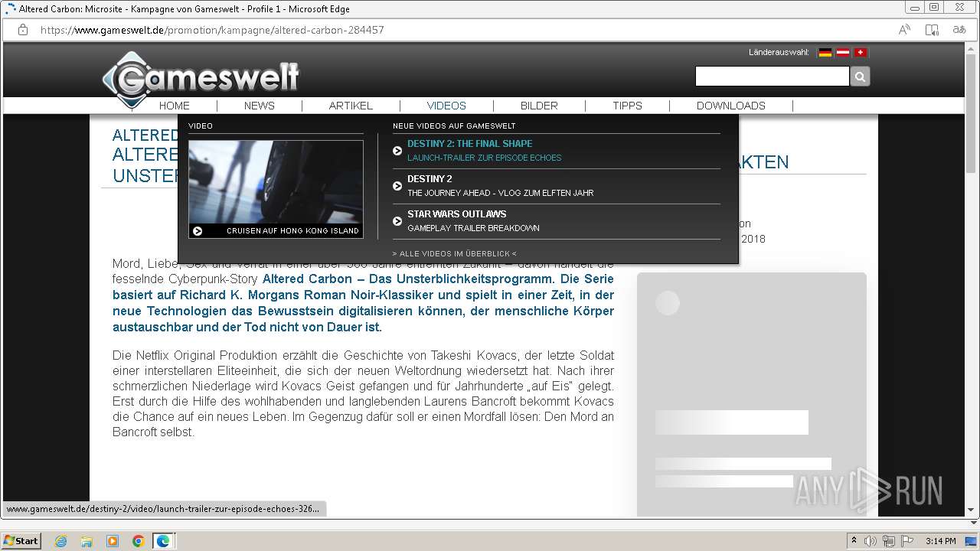Select the Swiss flag country icon
980x551 pixels.
pos(861,53)
